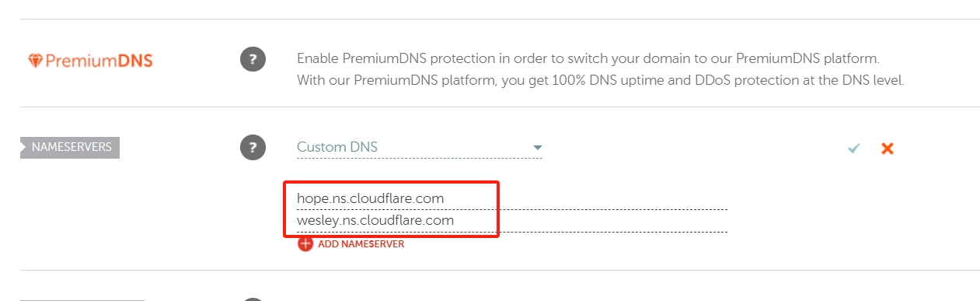Click the DDoS protection description line

coord(601,80)
